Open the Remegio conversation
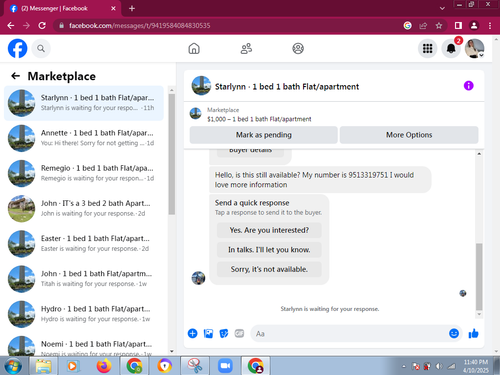 click(x=84, y=173)
